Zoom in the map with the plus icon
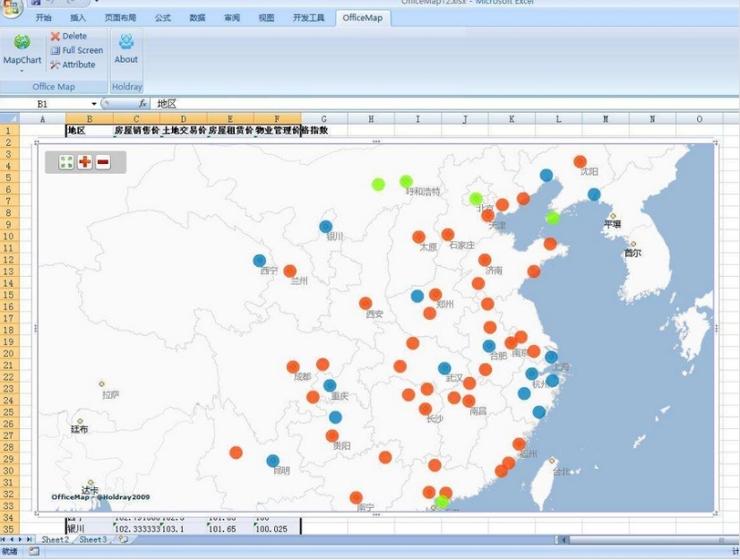The height and width of the screenshot is (560, 740). (x=85, y=162)
